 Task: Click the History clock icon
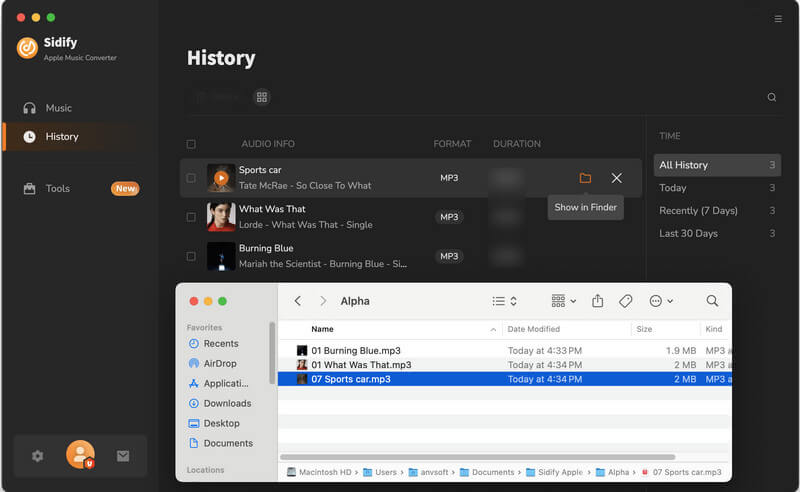coord(30,137)
